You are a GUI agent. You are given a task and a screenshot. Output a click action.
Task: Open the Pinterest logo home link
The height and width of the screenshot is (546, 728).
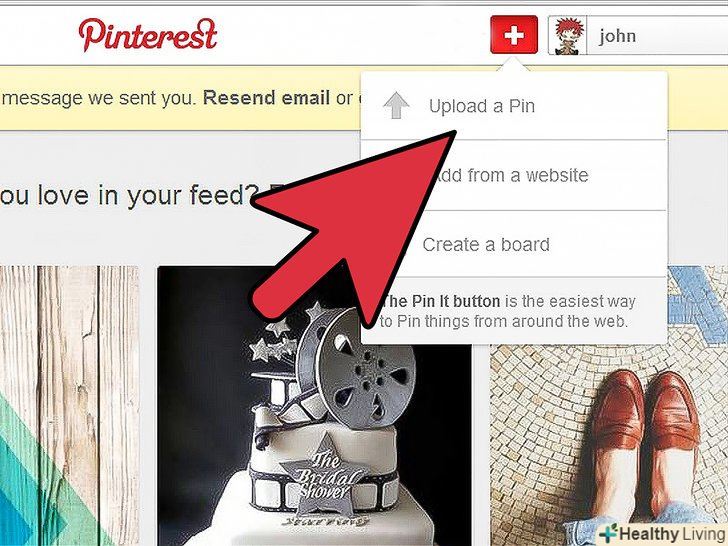pyautogui.click(x=148, y=35)
